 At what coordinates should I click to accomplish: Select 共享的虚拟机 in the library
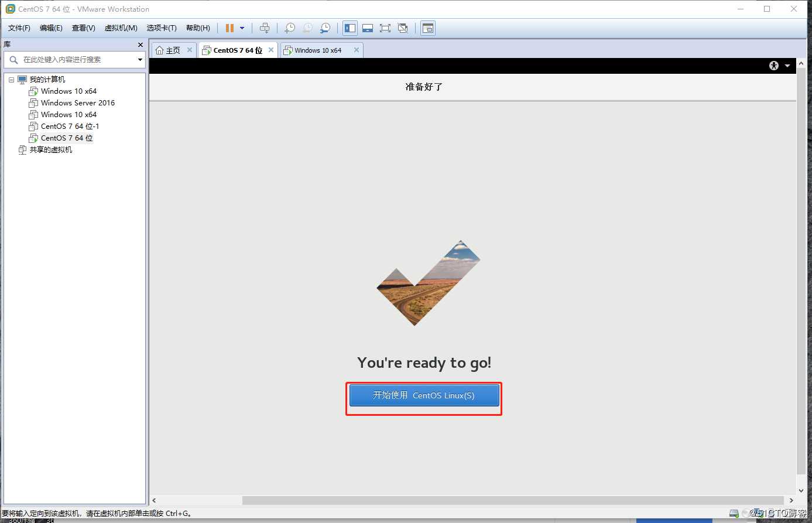pyautogui.click(x=51, y=150)
